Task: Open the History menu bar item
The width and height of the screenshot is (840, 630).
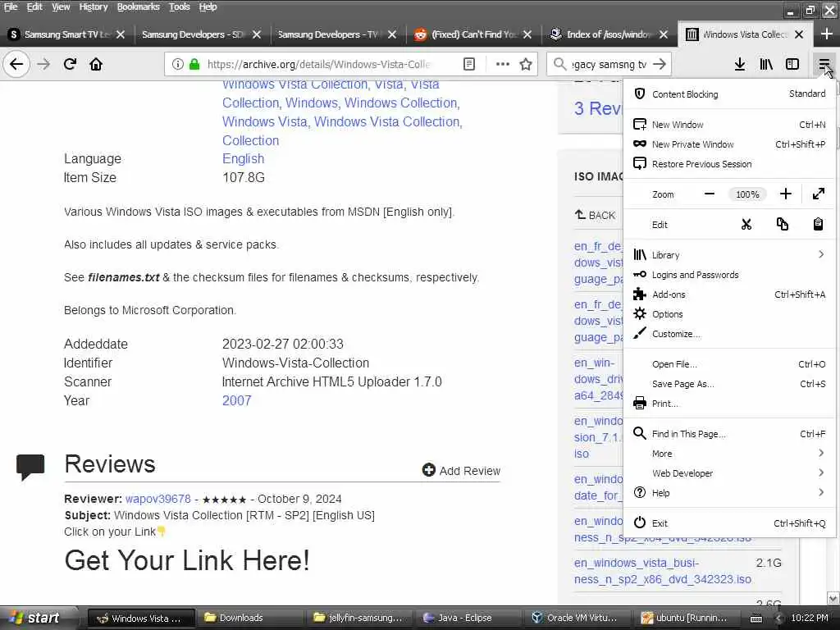Action: click(94, 7)
